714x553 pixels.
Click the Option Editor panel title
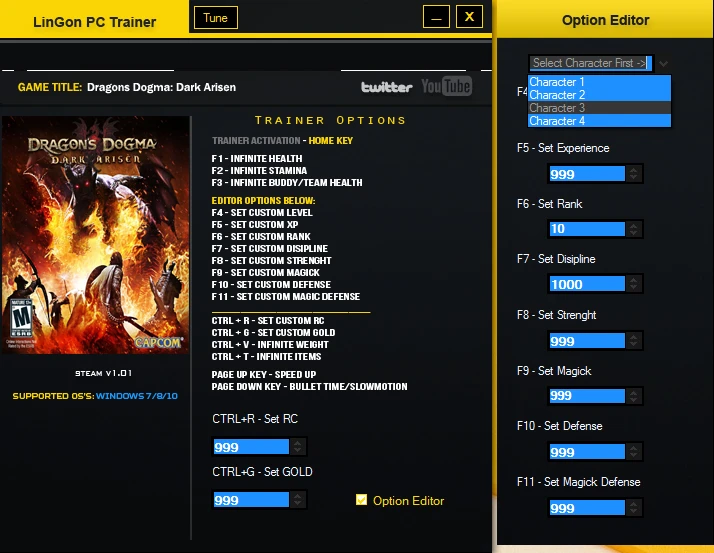click(x=605, y=20)
